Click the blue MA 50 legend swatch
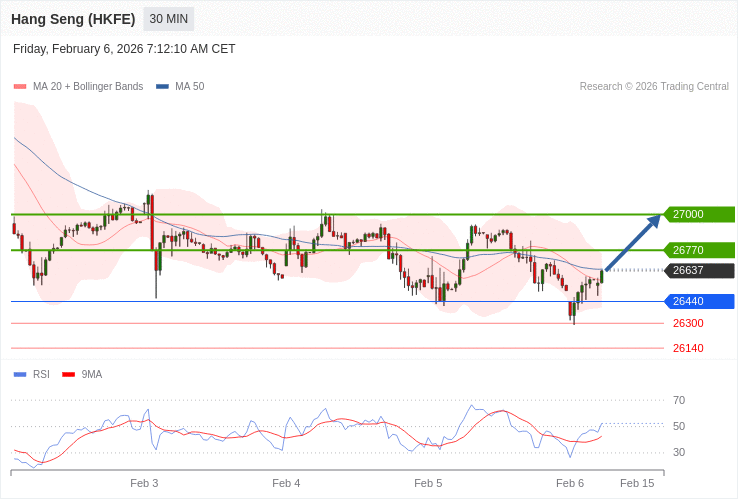 coord(162,87)
